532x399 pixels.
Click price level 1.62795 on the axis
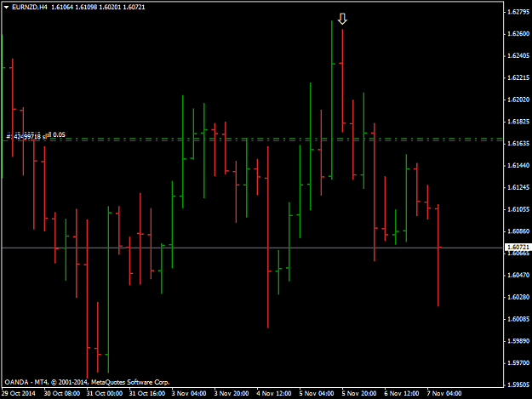(518, 12)
